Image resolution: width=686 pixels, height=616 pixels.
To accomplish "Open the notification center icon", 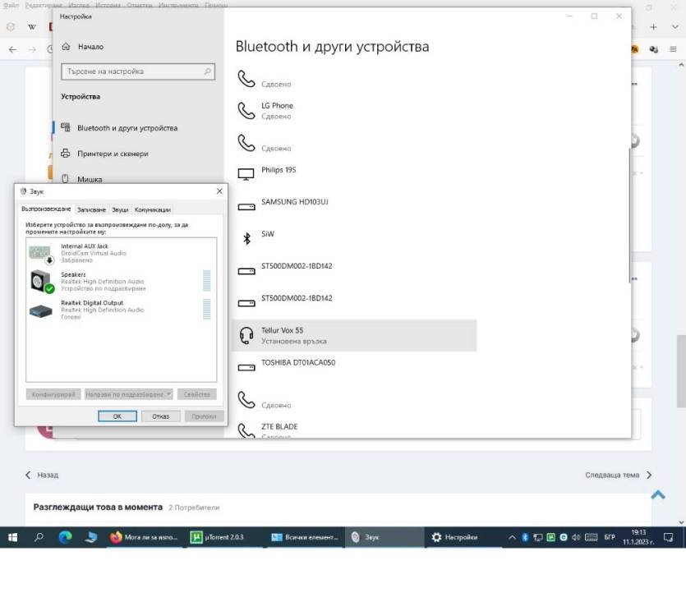I will (668, 537).
